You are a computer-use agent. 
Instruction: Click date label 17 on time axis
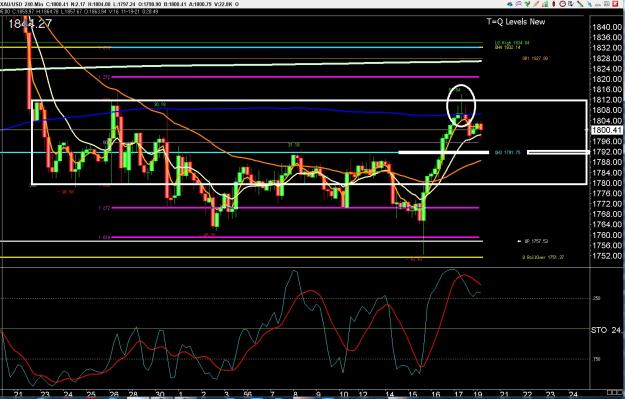coord(459,395)
